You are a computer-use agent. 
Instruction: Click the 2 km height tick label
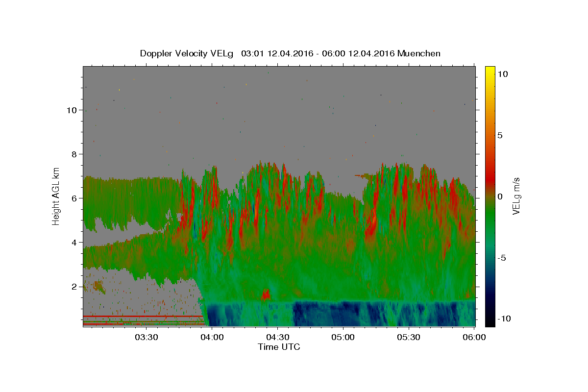[x=74, y=286]
